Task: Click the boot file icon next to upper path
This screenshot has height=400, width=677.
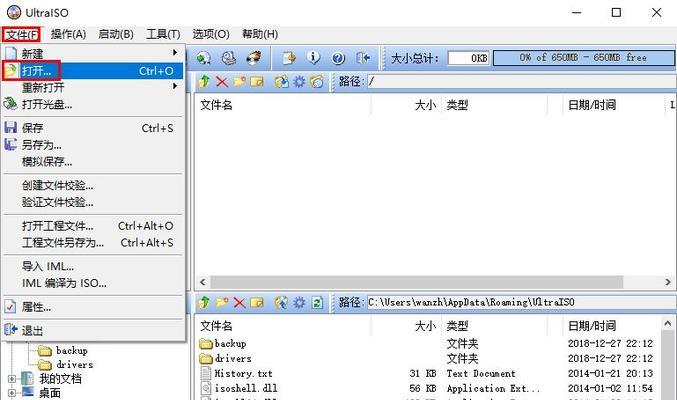Action: point(317,81)
